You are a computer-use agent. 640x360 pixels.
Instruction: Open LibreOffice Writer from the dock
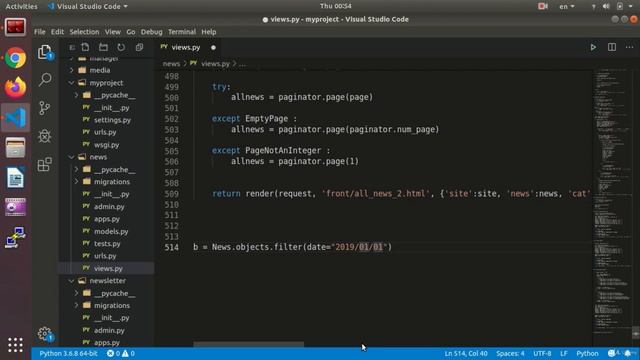[x=16, y=178]
